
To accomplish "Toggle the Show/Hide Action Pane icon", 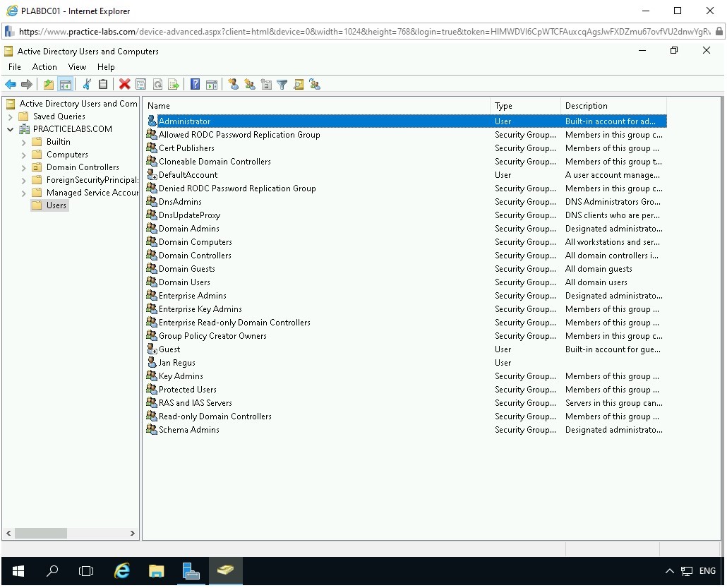I will (212, 85).
